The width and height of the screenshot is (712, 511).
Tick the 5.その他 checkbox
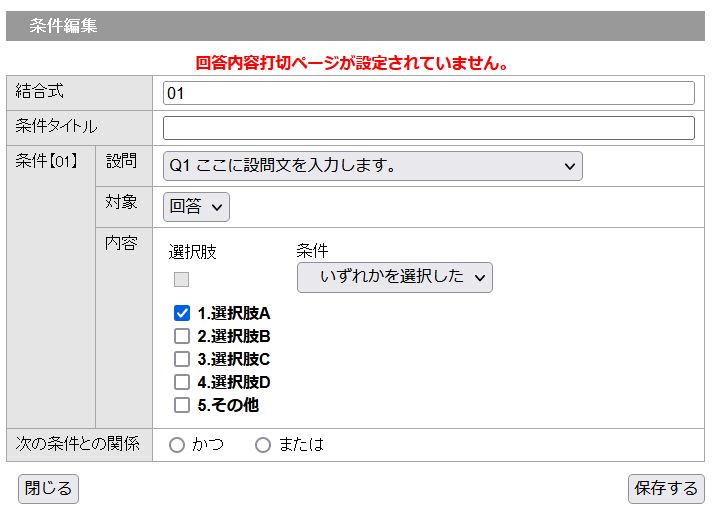coord(182,405)
